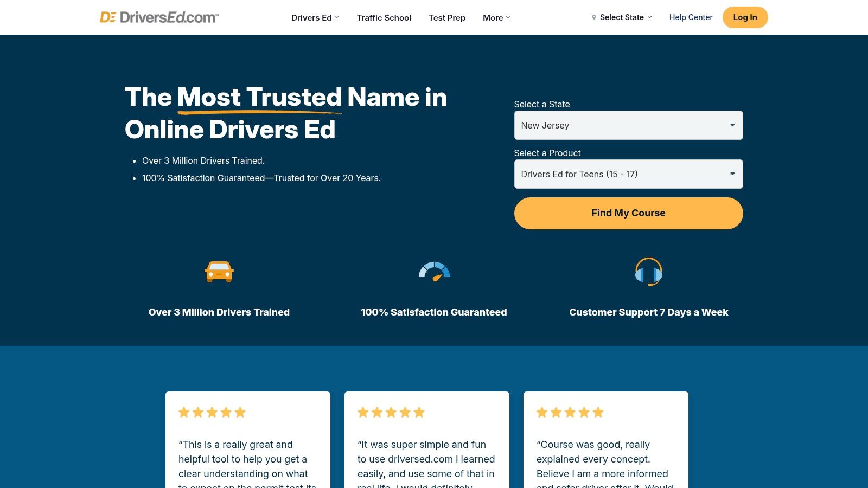Open the Drivers Ed for Teens product selector
The width and height of the screenshot is (868, 488).
pos(628,174)
